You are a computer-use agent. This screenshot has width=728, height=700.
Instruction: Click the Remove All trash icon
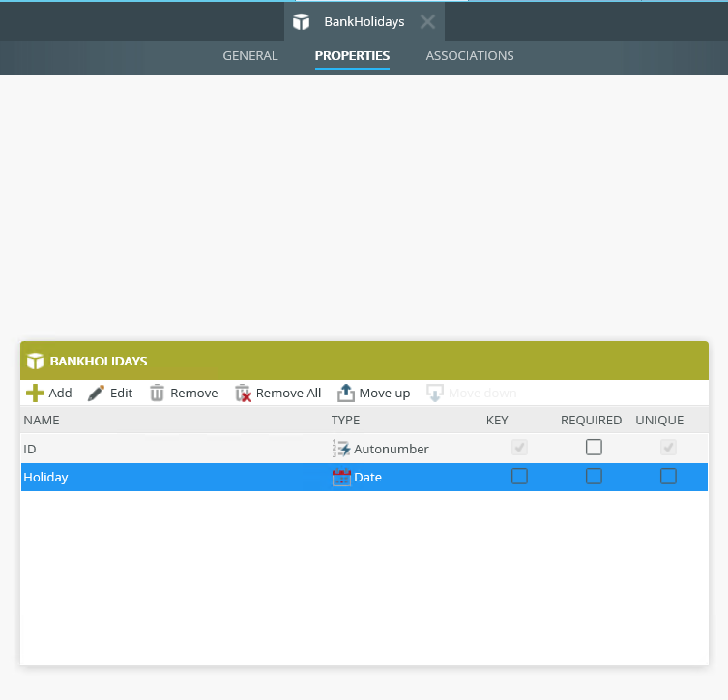[x=243, y=394]
